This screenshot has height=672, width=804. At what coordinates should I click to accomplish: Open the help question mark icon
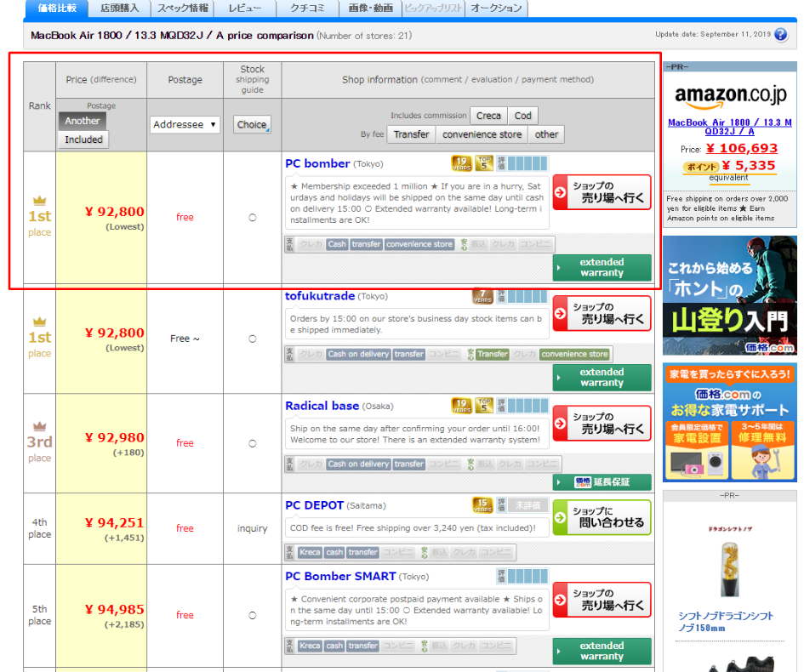coord(780,34)
